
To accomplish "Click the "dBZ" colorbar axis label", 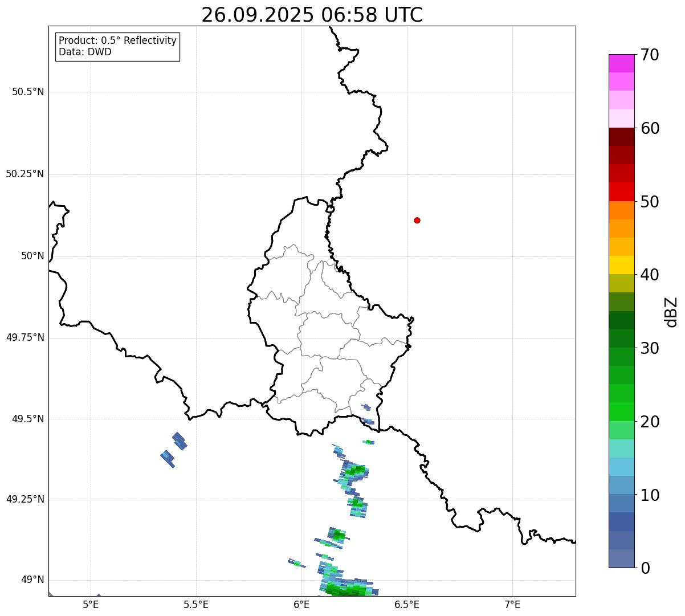I will [x=672, y=312].
